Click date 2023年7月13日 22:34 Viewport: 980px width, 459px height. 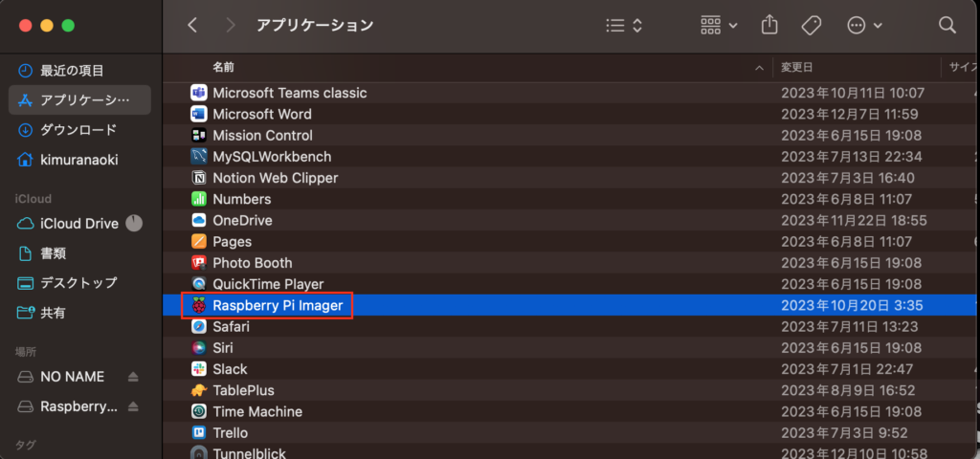click(x=851, y=157)
